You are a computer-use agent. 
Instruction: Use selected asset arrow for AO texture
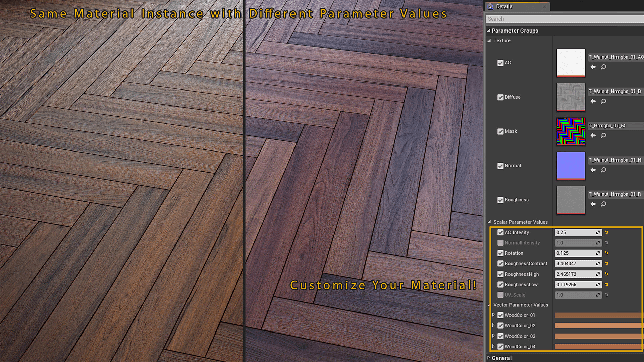pyautogui.click(x=593, y=67)
